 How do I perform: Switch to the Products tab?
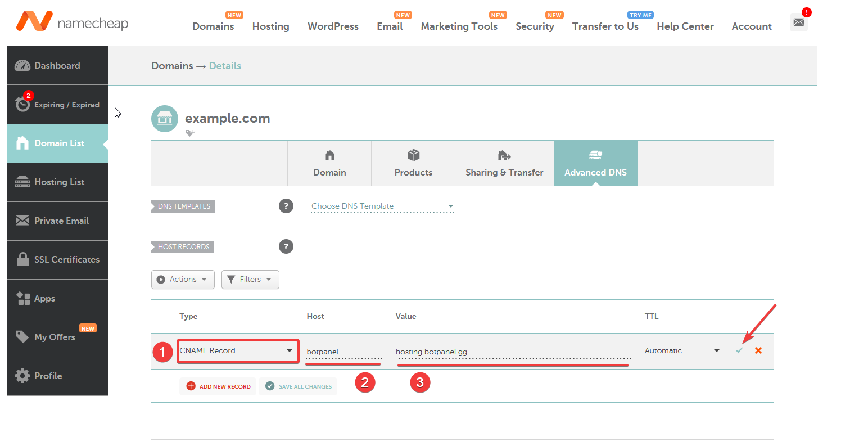(413, 163)
